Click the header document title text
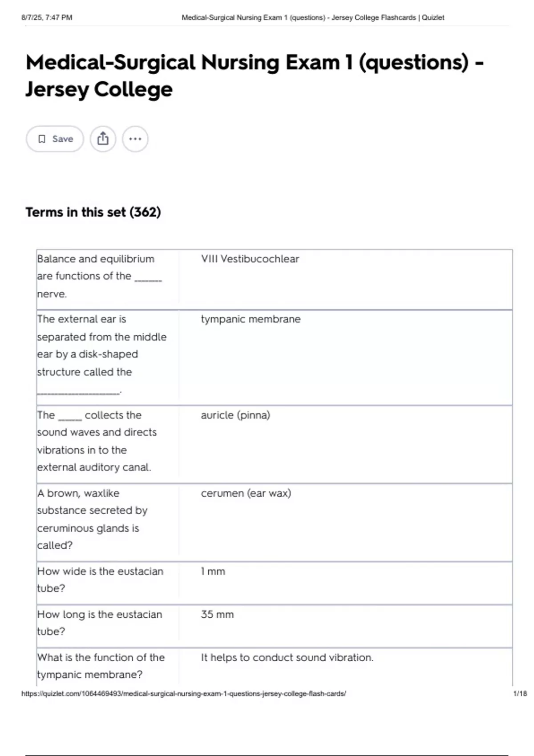This screenshot has height=756, width=534. (313, 18)
